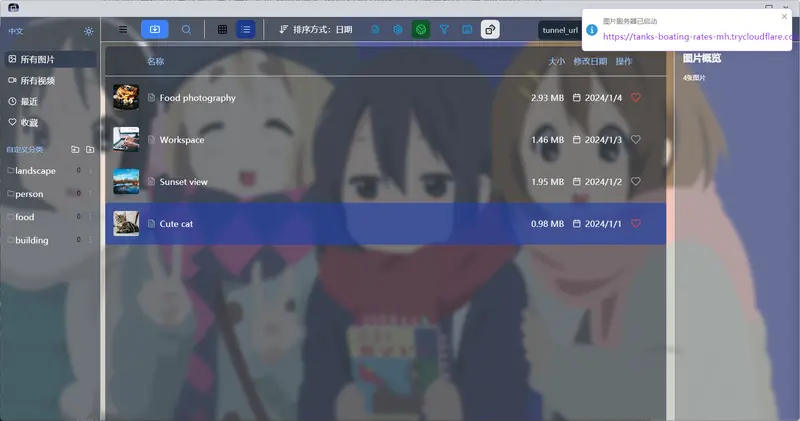This screenshot has width=800, height=421.
Task: Open more options for building category
Action: pos(91,239)
